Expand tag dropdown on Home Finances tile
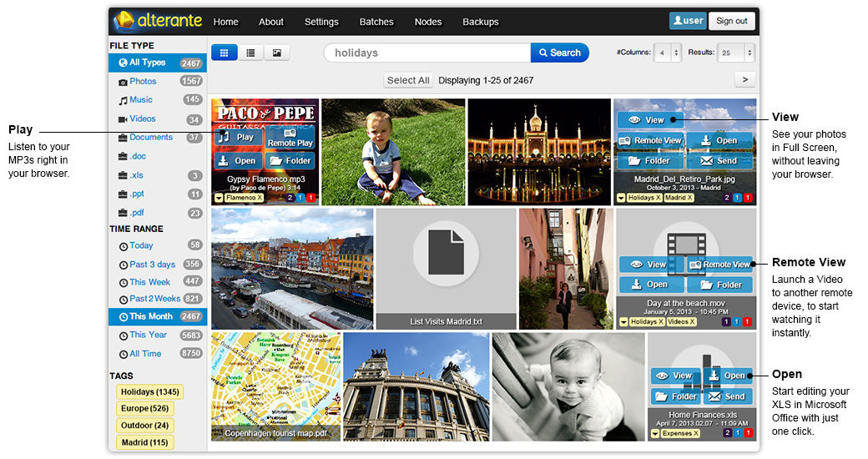 (x=655, y=433)
